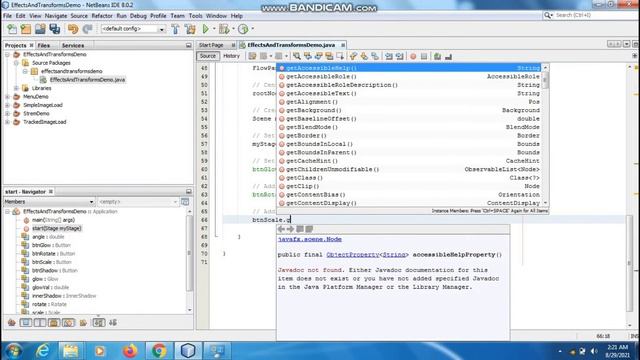Switch to the Files tab
Image resolution: width=640 pixels, height=360 pixels.
click(44, 45)
